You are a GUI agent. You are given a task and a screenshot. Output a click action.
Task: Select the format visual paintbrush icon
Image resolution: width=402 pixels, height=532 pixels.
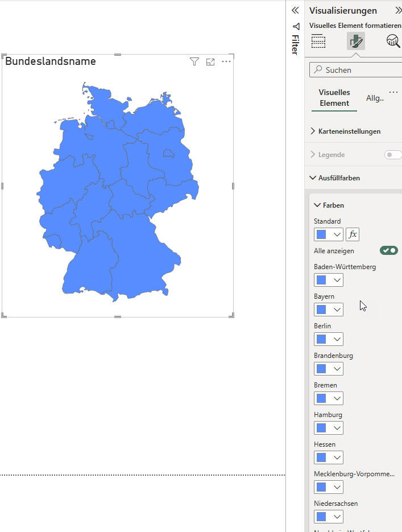click(356, 41)
